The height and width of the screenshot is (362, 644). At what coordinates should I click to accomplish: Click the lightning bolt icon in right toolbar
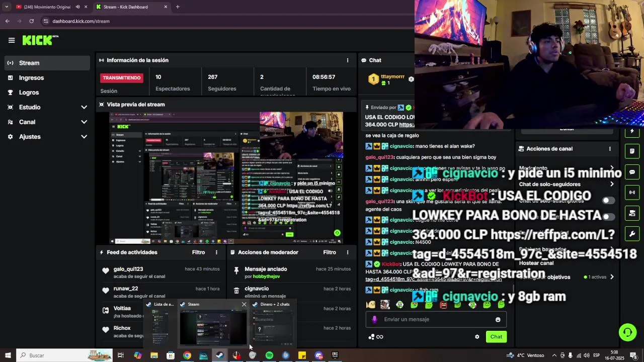coord(632,131)
